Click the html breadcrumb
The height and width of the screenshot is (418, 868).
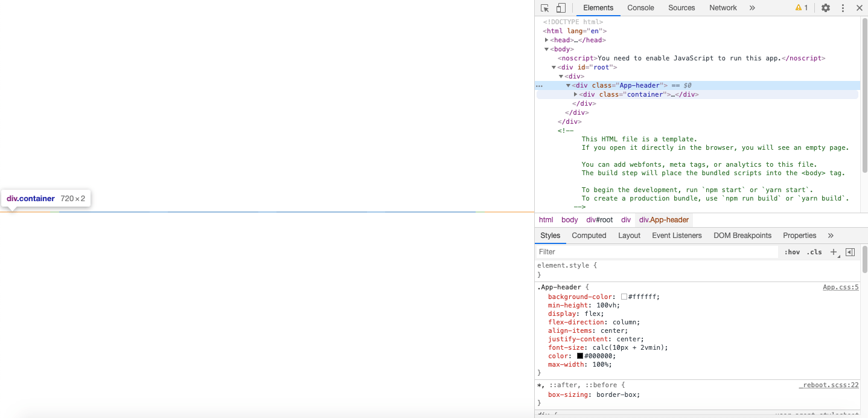546,220
